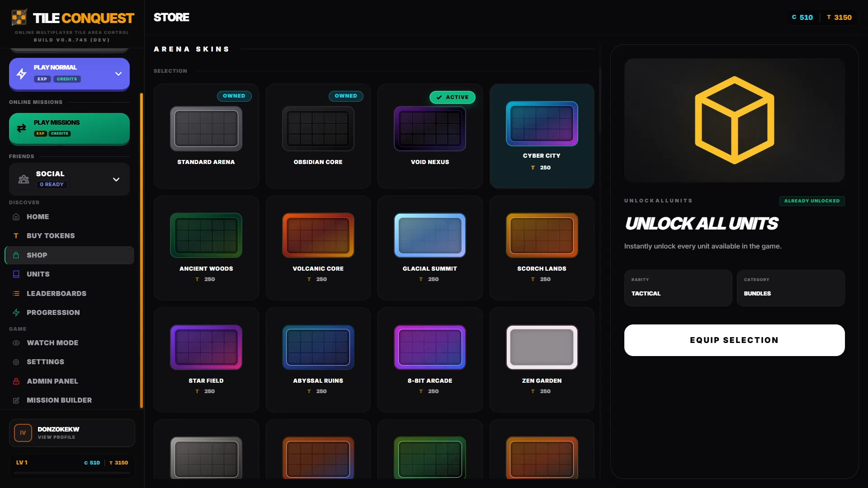The width and height of the screenshot is (868, 488).
Task: Select the Void Nexus skin
Action: 430,136
